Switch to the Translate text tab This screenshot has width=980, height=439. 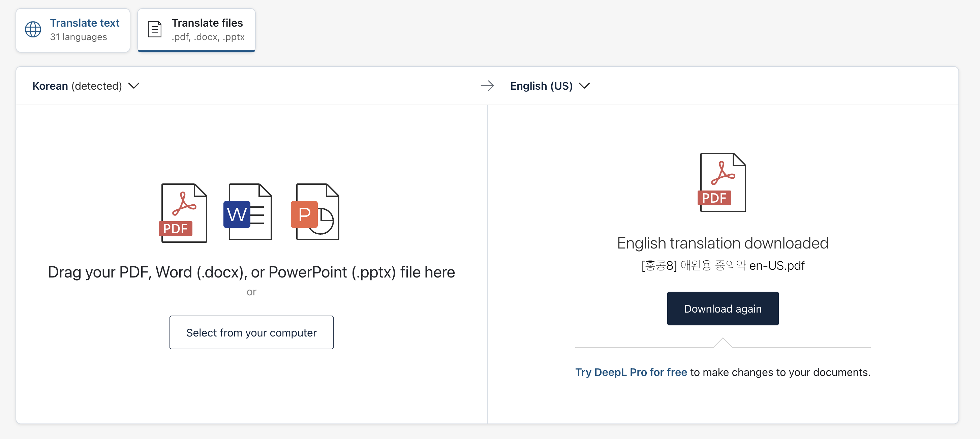[x=73, y=30]
